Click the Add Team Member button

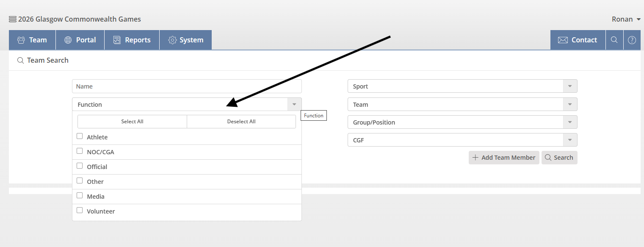[x=504, y=158]
